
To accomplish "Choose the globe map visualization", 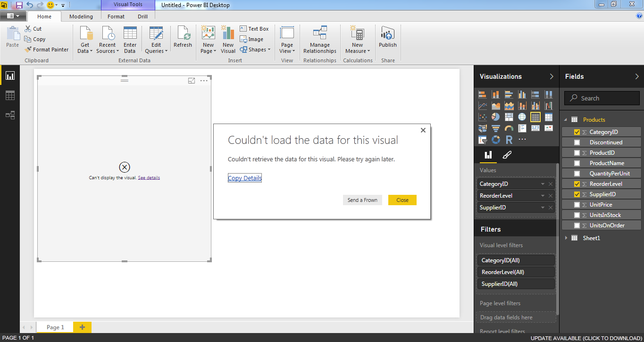I will coord(522,117).
